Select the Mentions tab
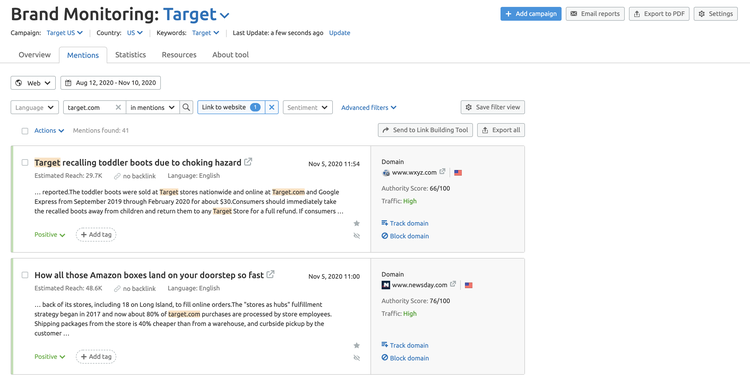Screen dimensions: 750x379 [x=83, y=55]
